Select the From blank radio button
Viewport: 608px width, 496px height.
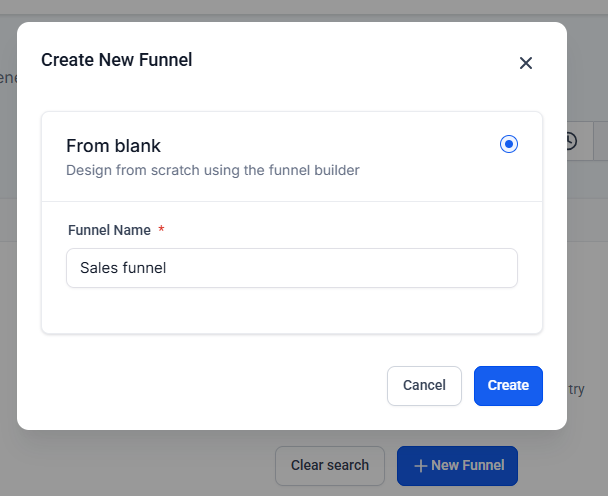509,145
